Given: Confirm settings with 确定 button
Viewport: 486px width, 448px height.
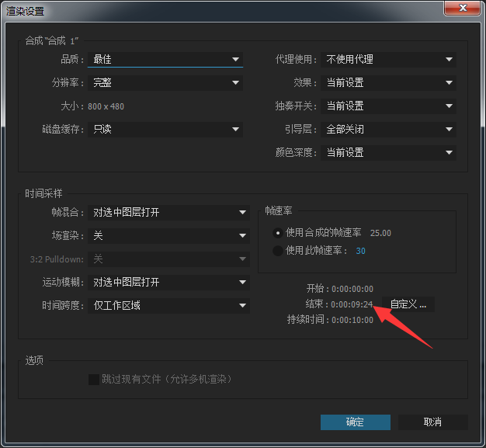Looking at the screenshot, I should point(355,422).
